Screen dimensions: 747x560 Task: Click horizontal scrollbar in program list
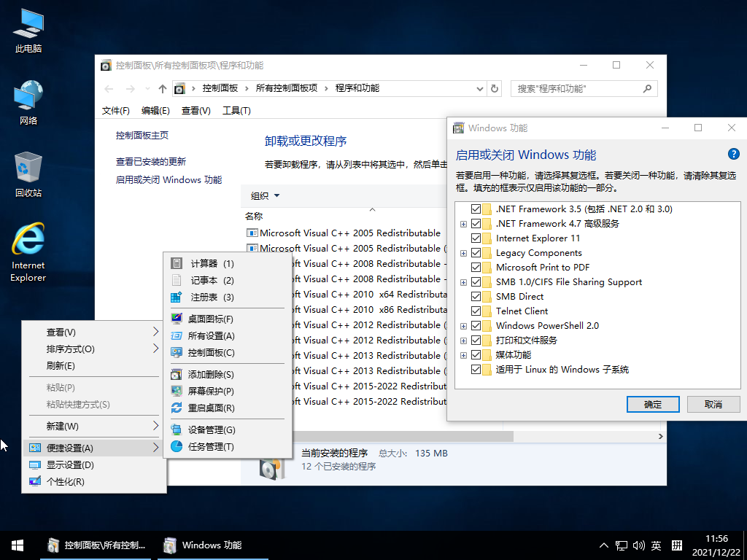point(403,436)
